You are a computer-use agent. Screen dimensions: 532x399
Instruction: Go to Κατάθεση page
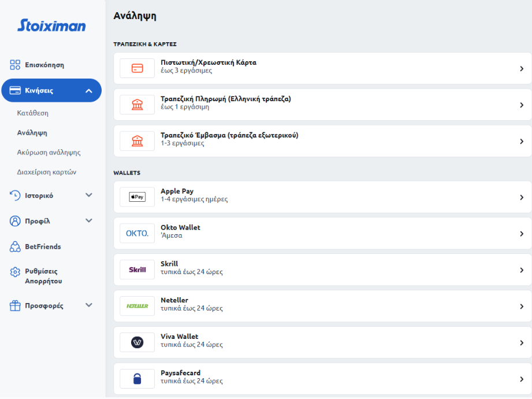pos(32,113)
